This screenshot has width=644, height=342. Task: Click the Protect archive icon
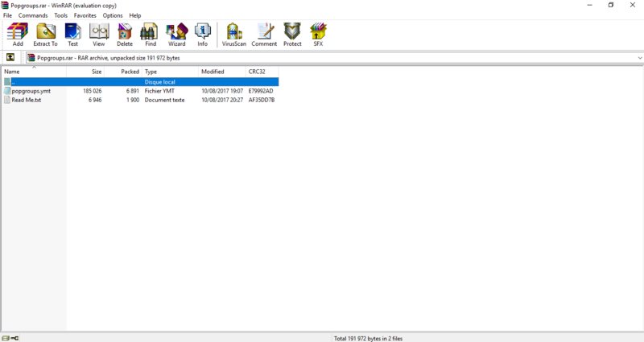click(x=292, y=34)
